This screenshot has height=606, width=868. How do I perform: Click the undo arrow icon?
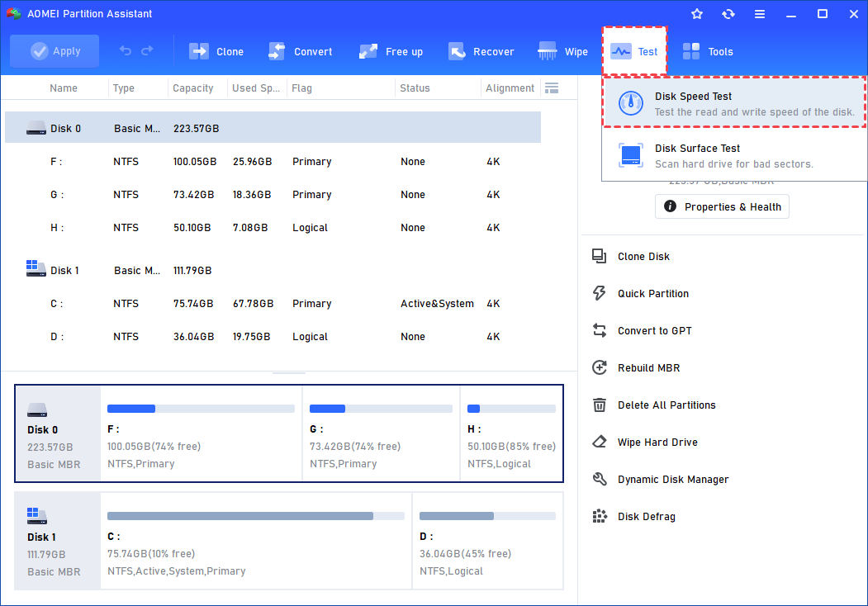(126, 51)
